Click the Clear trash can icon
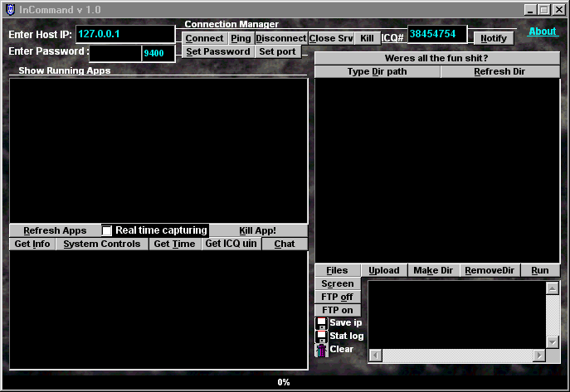Image resolution: width=570 pixels, height=392 pixels. [x=321, y=350]
